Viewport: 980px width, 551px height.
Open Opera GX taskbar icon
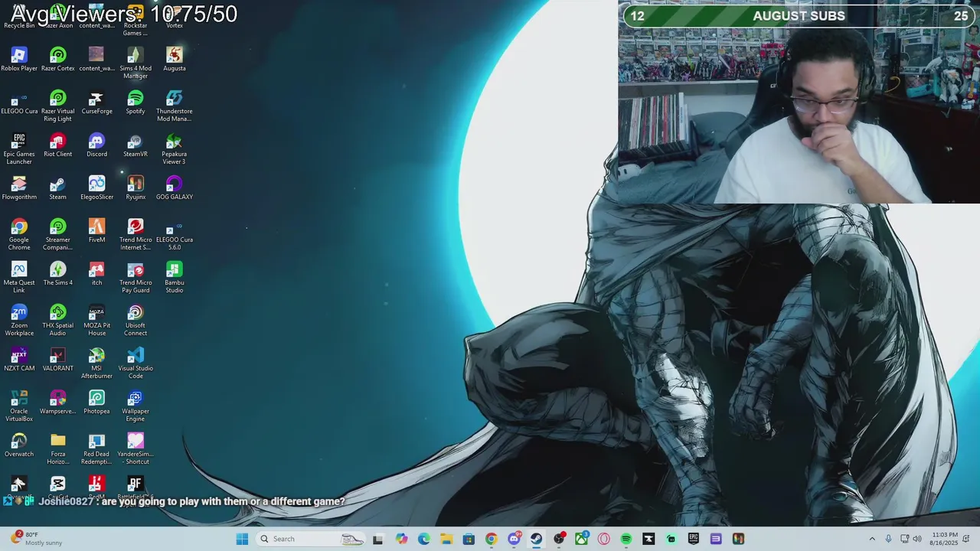coord(604,539)
